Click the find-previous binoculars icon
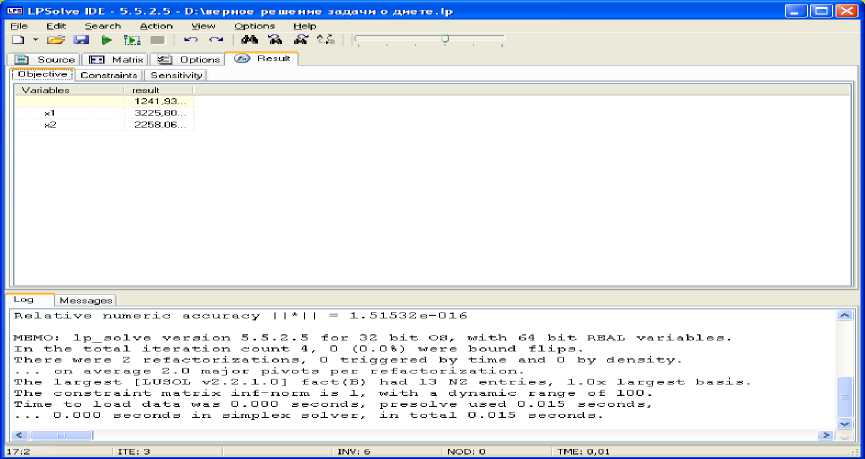The width and height of the screenshot is (865, 459). pos(301,40)
